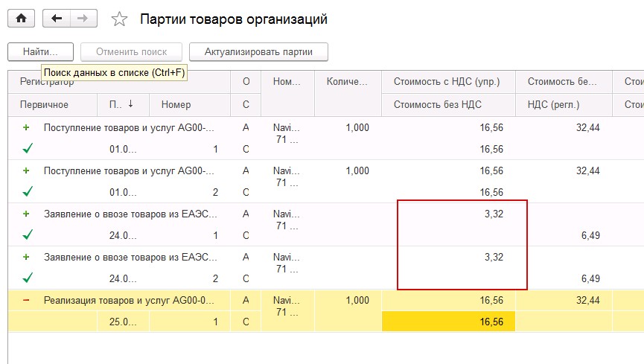Image resolution: width=644 pixels, height=364 pixels.
Task: Click the Home icon button
Action: tap(21, 19)
